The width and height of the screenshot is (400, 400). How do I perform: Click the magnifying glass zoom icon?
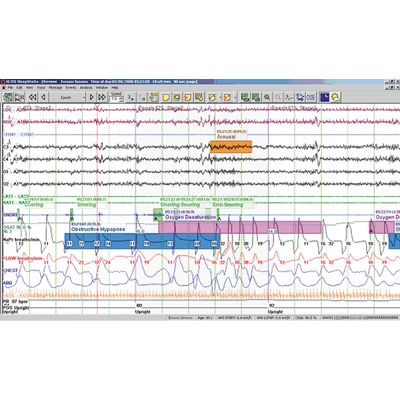coord(267,97)
